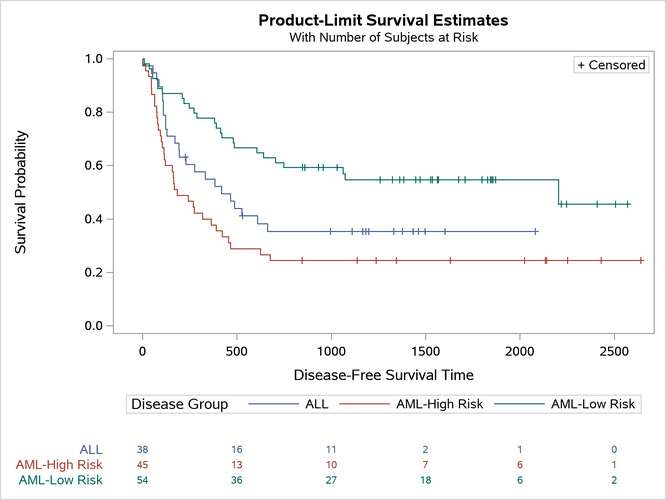Click the 'Survival Probability' y-axis label
666x500 pixels.
21,192
